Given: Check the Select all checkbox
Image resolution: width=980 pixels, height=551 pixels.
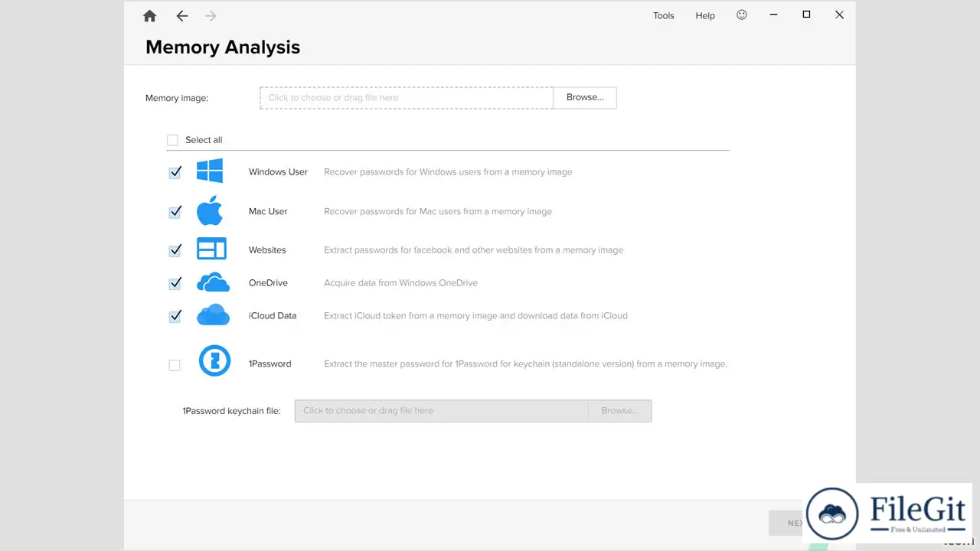Looking at the screenshot, I should pyautogui.click(x=172, y=140).
